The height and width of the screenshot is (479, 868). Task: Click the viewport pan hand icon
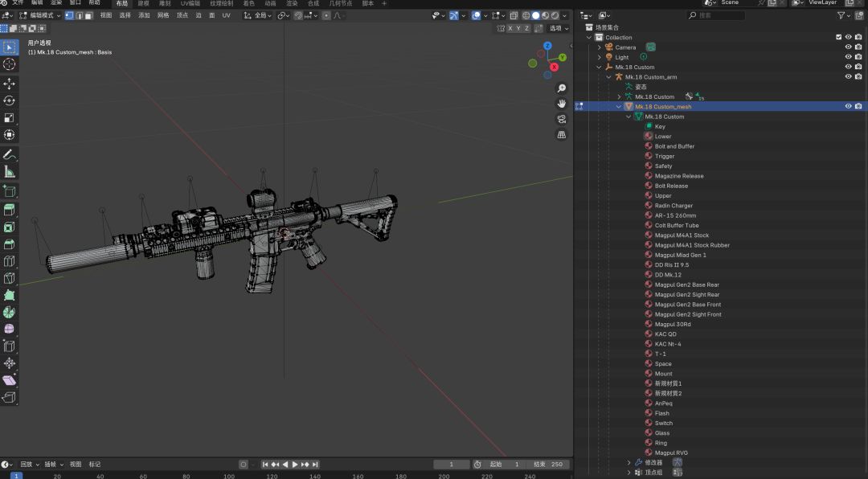[x=561, y=104]
